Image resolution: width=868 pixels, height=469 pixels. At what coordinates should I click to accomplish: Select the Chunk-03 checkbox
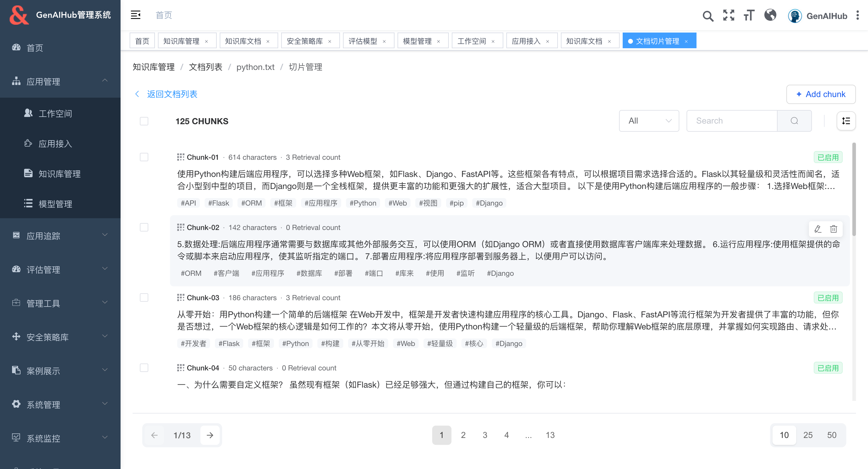[144, 298]
